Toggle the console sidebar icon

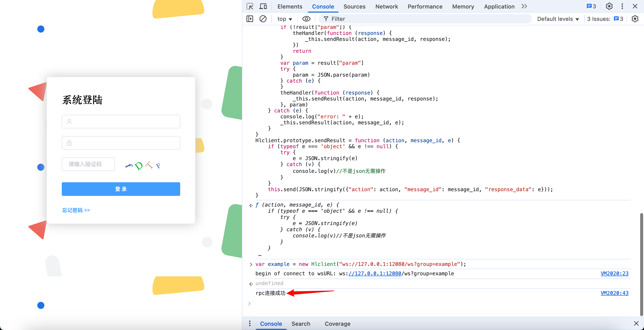(x=250, y=19)
